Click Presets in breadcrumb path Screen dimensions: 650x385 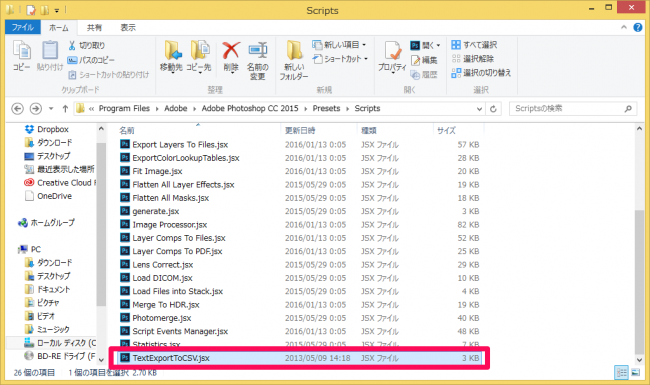[326, 109]
